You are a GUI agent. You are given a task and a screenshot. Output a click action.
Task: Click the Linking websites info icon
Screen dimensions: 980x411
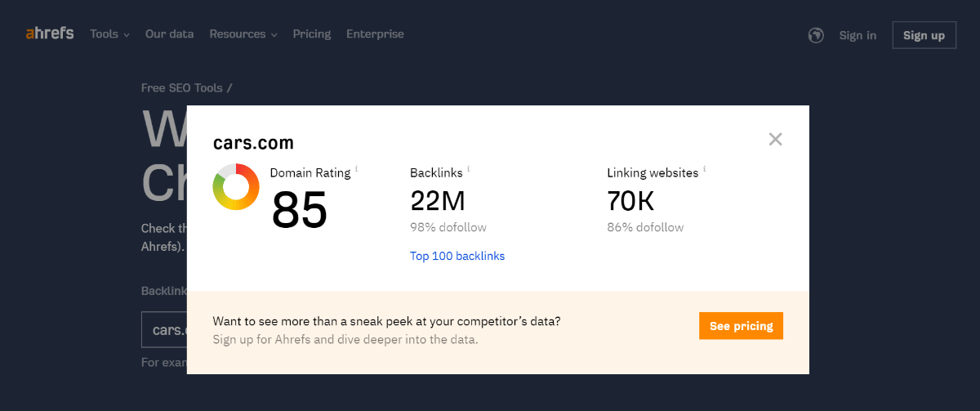(705, 169)
